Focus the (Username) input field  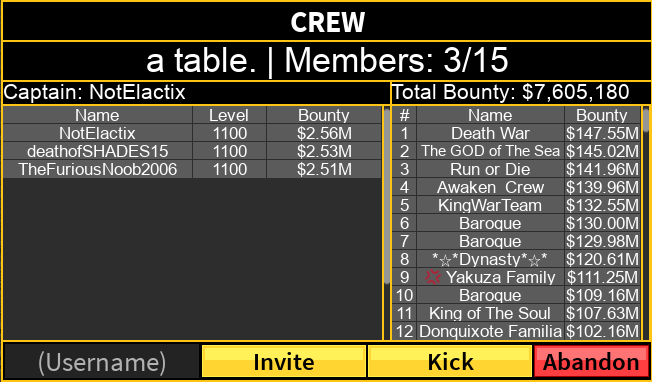point(102,361)
